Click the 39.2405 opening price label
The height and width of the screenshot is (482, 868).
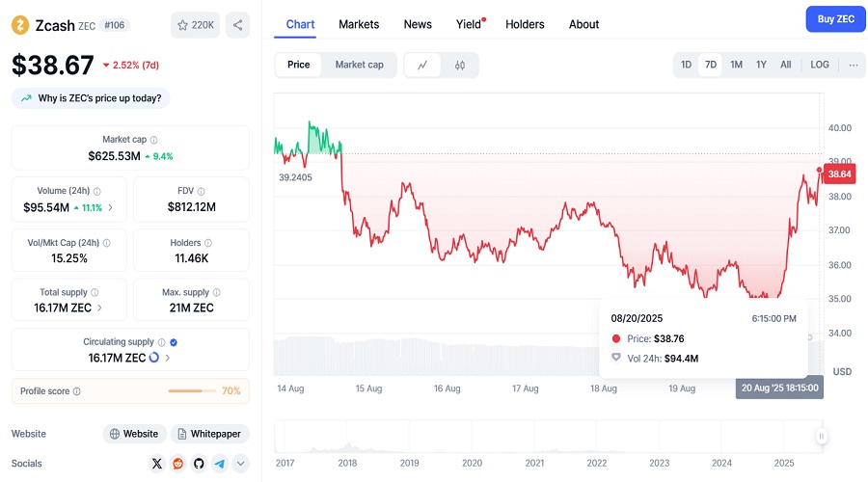coord(296,177)
